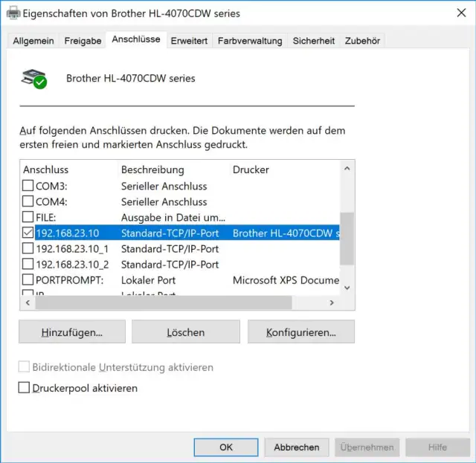
Task: Click the port list scroll up arrow
Action: point(347,169)
